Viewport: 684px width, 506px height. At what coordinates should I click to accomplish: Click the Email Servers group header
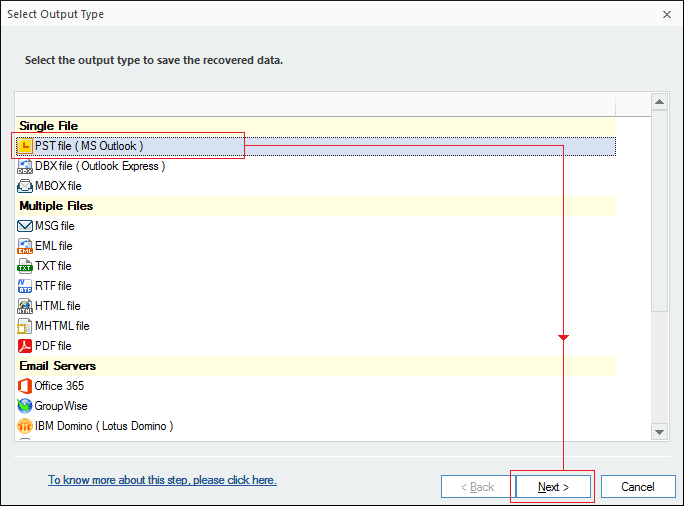316,366
